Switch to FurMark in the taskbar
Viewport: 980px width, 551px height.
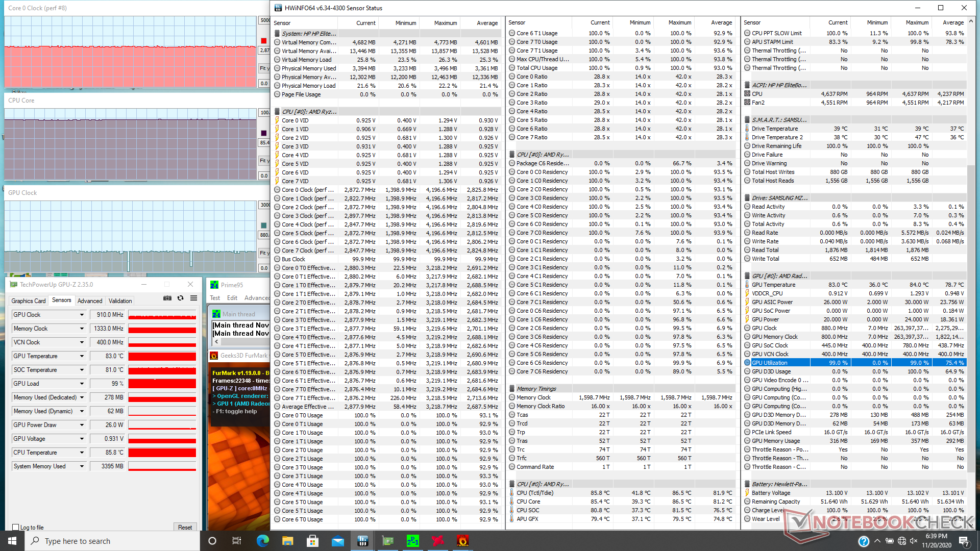(462, 541)
